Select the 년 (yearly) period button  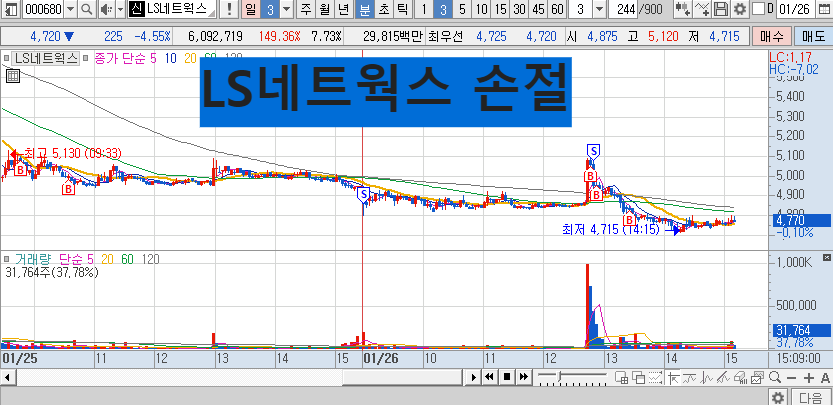tap(344, 9)
